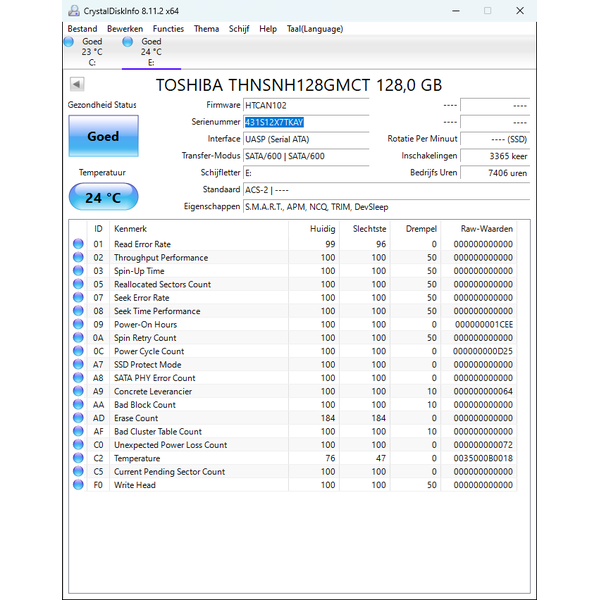This screenshot has width=600, height=600.
Task: Click the status orb for Unexpected Power Loss Count
Action: 78,445
